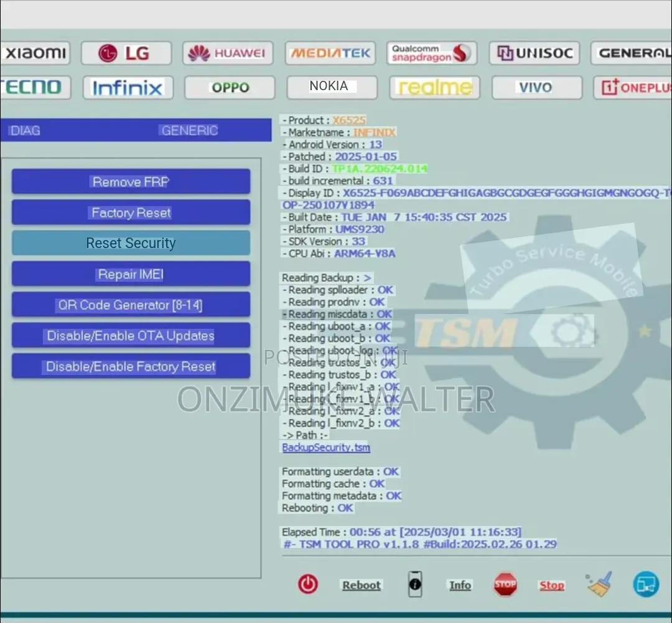This screenshot has height=623, width=672.
Task: Select the Android Version 13 line
Action: coord(332,145)
